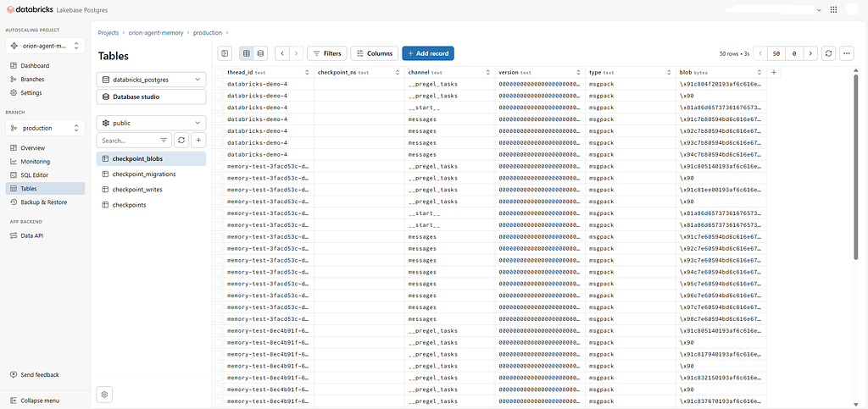Image resolution: width=868 pixels, height=409 pixels.
Task: Sort by the version column
Action: point(578,73)
